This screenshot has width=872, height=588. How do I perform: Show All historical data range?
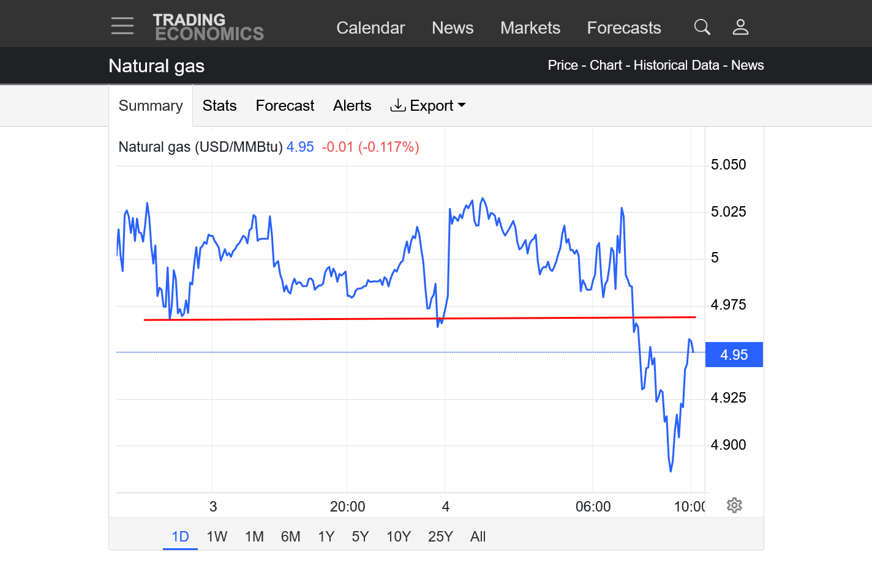coord(478,537)
